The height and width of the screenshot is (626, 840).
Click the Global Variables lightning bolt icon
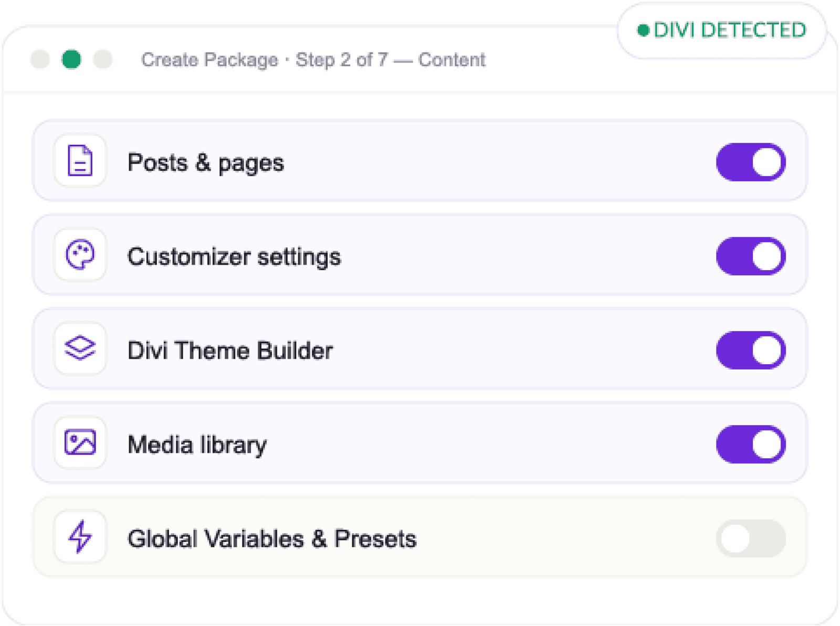(80, 537)
